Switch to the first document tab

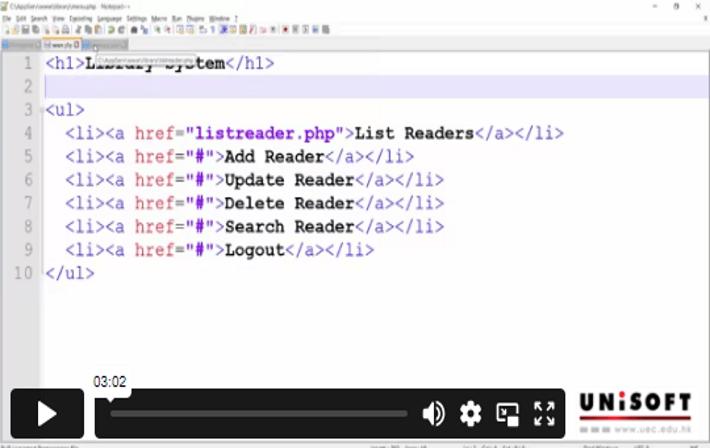pyautogui.click(x=20, y=45)
